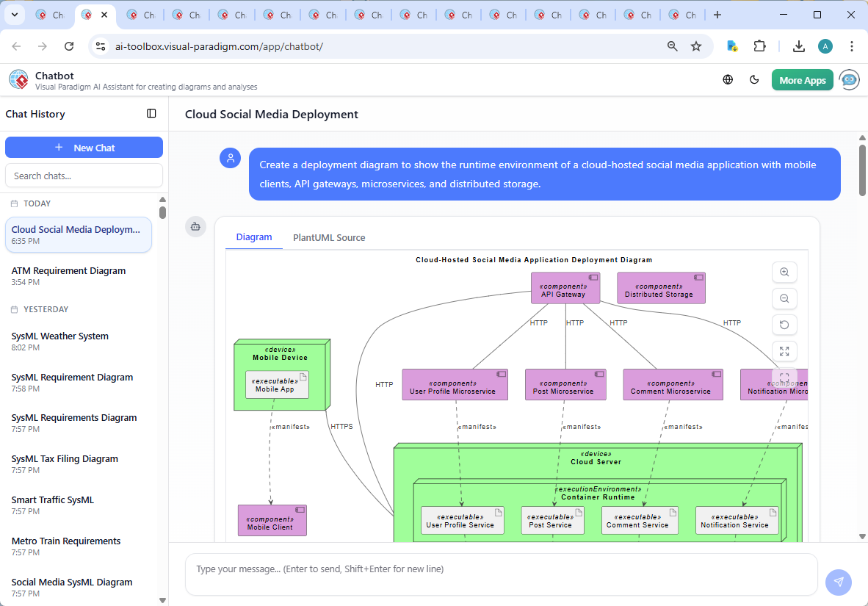This screenshot has width=868, height=606.
Task: Open the ATM Requirement Diagram chat
Action: pyautogui.click(x=69, y=275)
